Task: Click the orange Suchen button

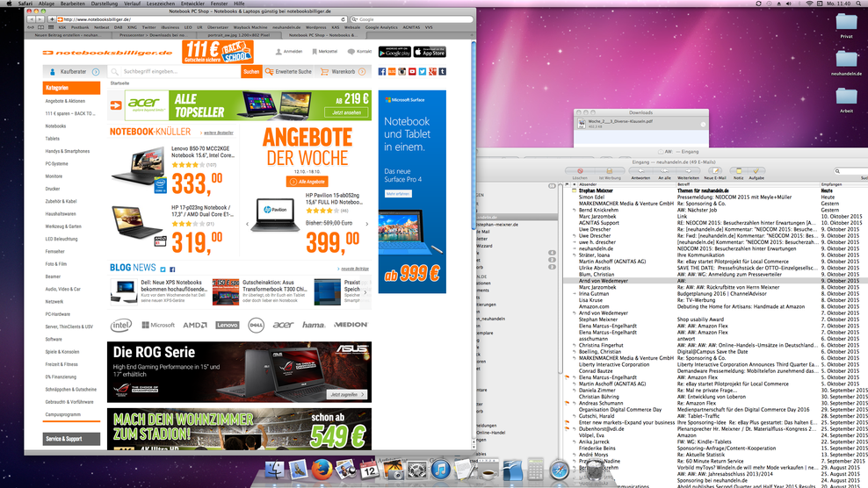Action: [x=251, y=71]
